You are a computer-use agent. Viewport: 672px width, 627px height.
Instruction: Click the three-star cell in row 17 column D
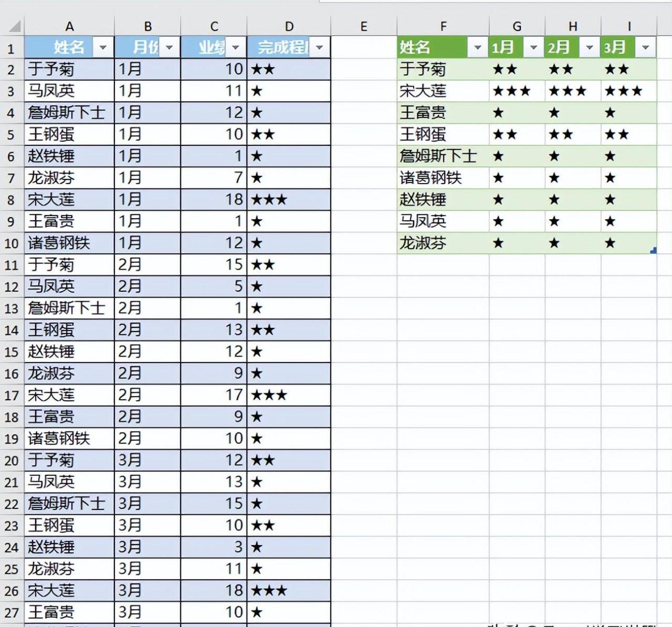[289, 395]
